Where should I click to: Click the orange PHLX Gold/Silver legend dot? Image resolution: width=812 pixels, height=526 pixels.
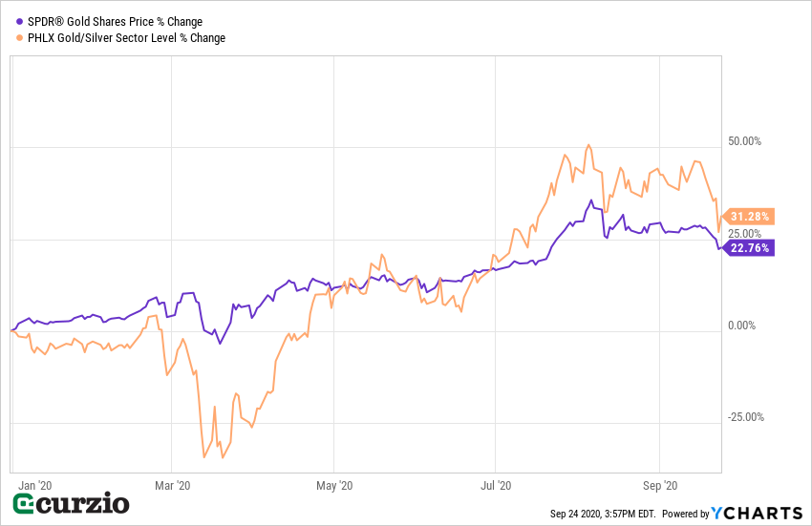point(20,38)
